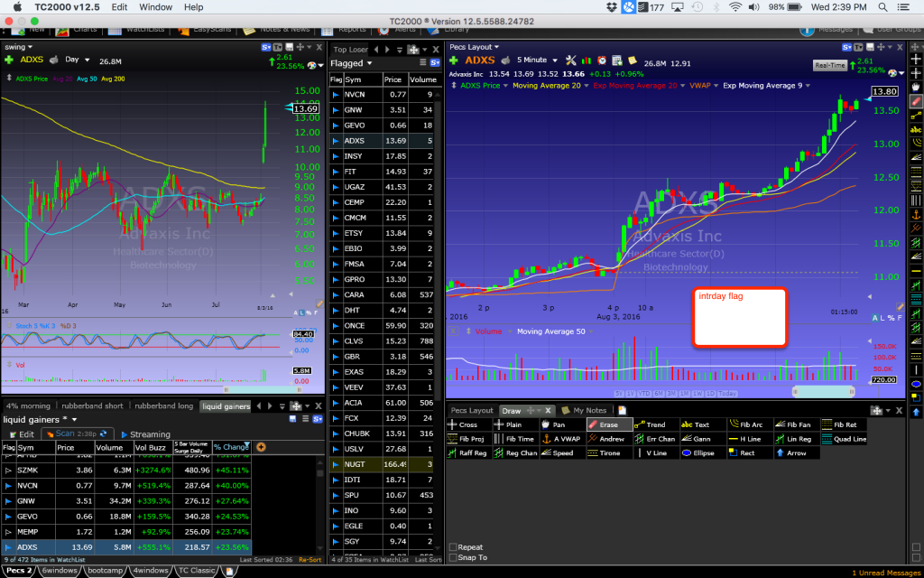Viewport: 924px width, 578px height.
Task: Click the alarm clock alert icon
Action: 602,61
